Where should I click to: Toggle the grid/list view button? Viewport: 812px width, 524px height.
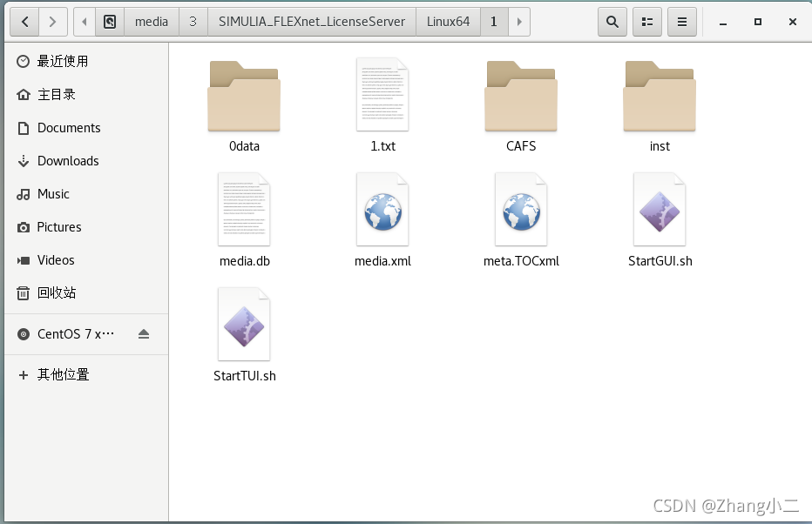coord(646,22)
